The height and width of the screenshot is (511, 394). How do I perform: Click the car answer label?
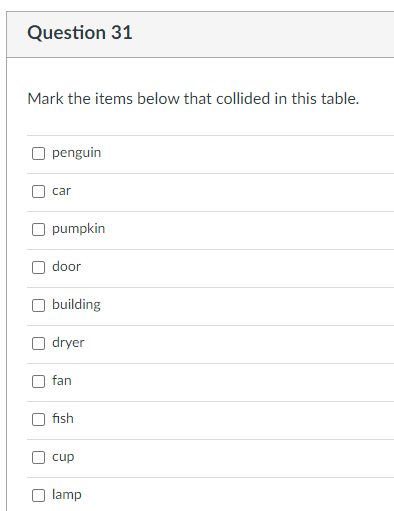coord(61,191)
